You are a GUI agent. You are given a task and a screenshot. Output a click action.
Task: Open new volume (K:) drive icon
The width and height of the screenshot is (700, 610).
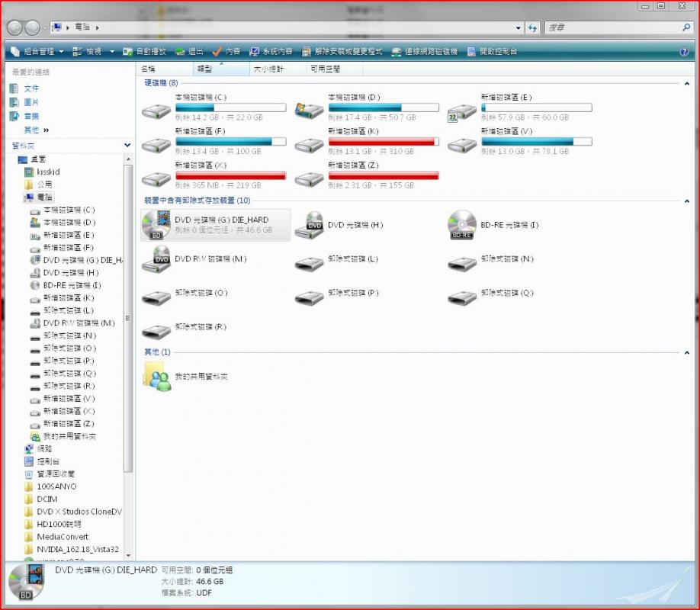click(309, 145)
